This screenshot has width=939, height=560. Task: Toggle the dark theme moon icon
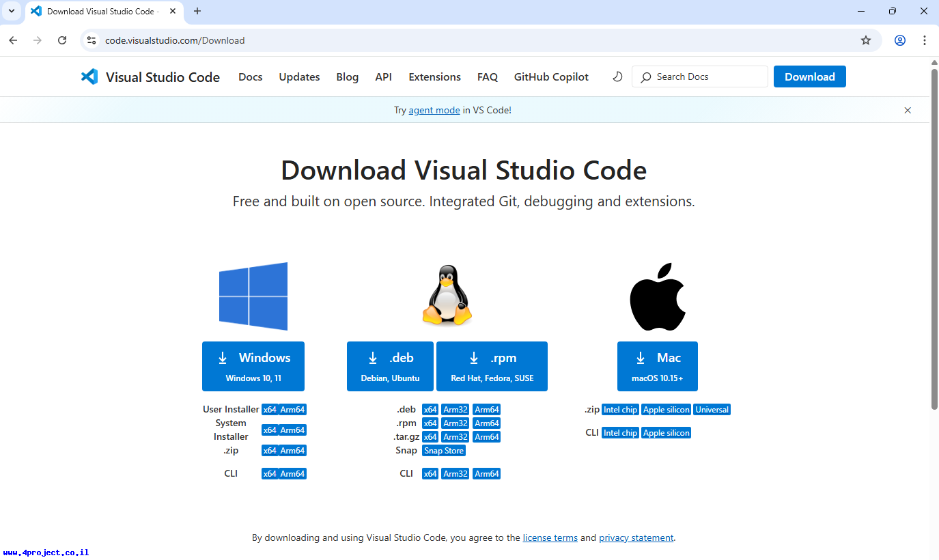(x=617, y=76)
